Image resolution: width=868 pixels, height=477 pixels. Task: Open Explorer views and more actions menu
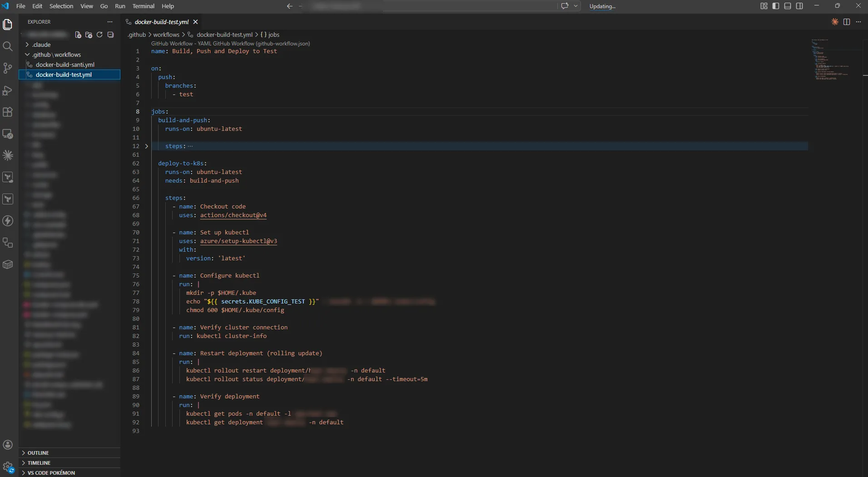coord(109,22)
